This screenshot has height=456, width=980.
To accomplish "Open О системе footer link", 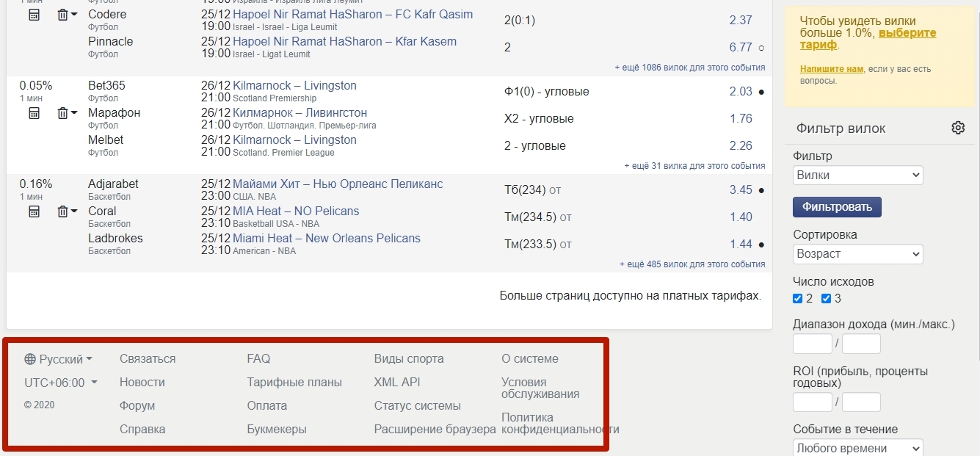I will coord(530,359).
